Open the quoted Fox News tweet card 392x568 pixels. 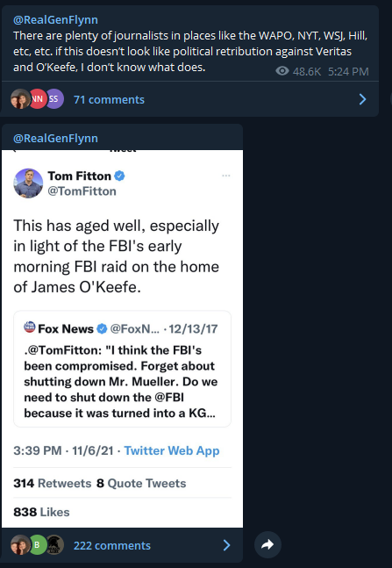click(x=123, y=369)
